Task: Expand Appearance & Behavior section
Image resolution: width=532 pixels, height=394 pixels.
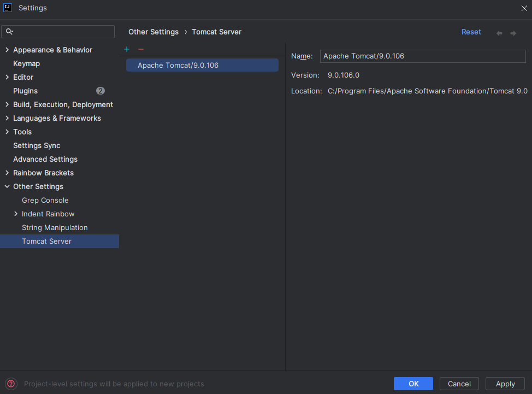Action: (7, 50)
